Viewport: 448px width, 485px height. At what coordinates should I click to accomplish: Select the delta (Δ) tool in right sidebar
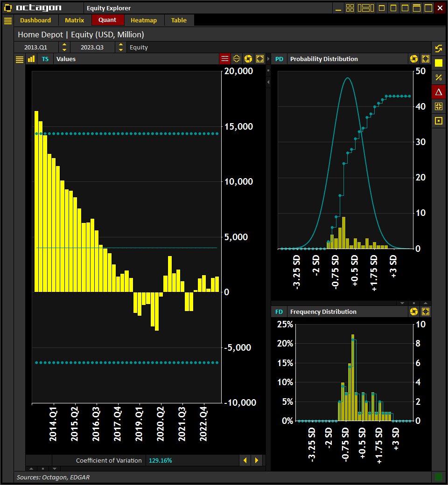point(439,92)
